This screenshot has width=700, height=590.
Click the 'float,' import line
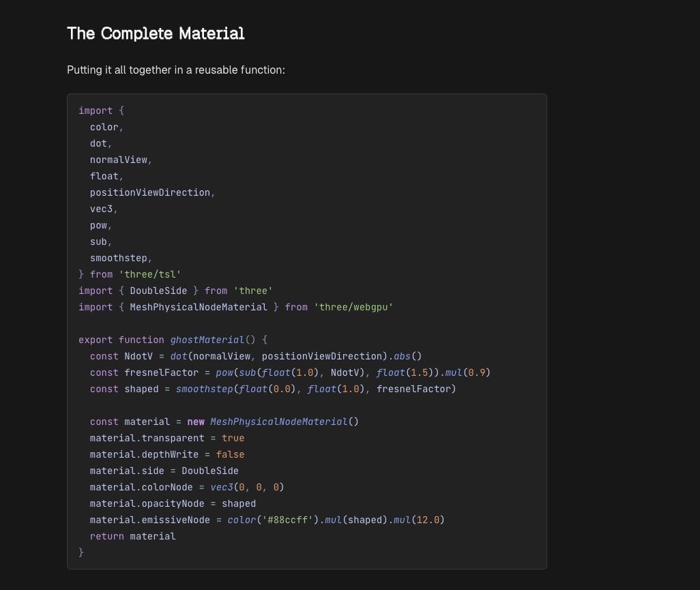tap(106, 176)
